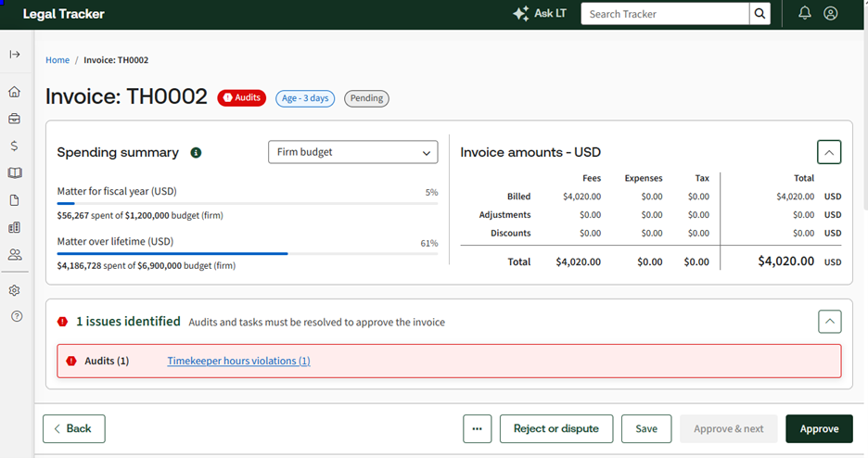
Task: Click the Invoice: TH0002 heading
Action: click(x=126, y=96)
